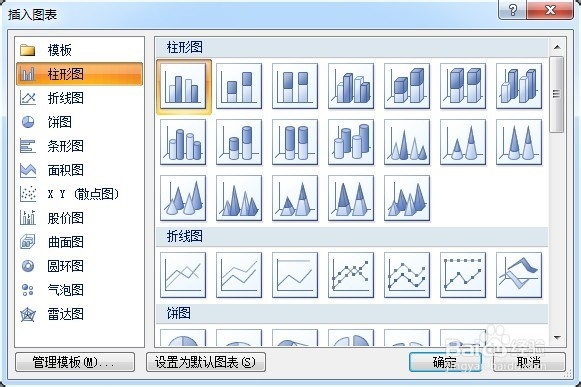Select the stacked cylinder chart icon
This screenshot has width=581, height=387.
click(239, 142)
